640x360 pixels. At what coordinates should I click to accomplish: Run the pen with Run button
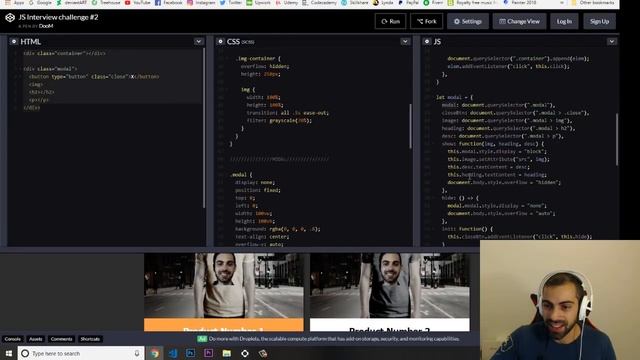tap(391, 21)
